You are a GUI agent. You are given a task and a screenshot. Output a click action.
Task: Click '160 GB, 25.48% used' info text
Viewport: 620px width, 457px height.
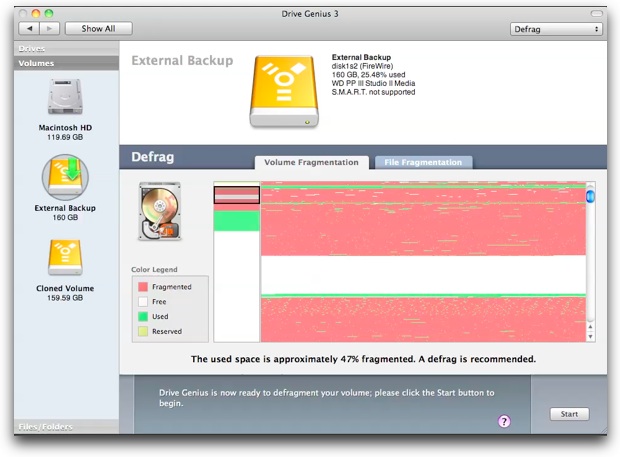pyautogui.click(x=369, y=75)
